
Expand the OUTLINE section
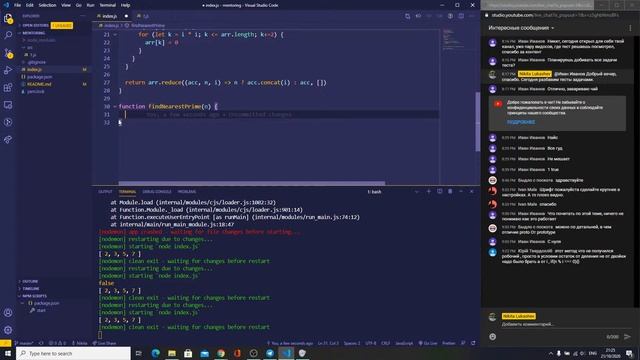(29, 282)
